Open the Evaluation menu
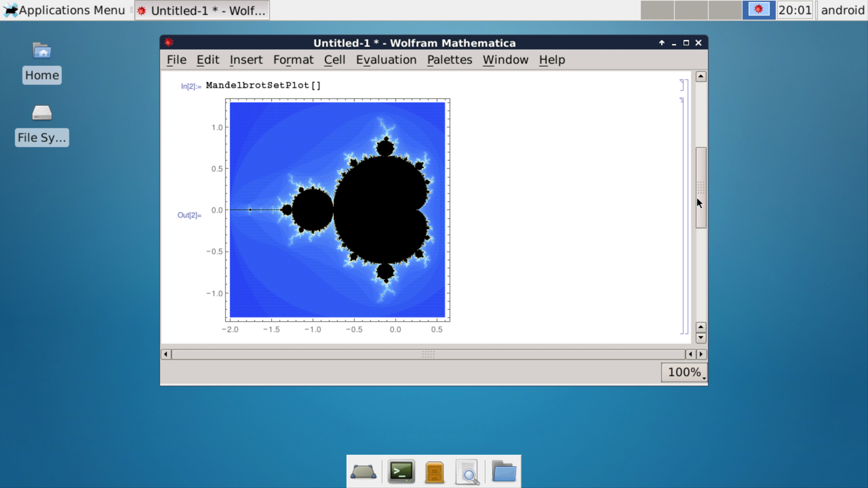 387,60
